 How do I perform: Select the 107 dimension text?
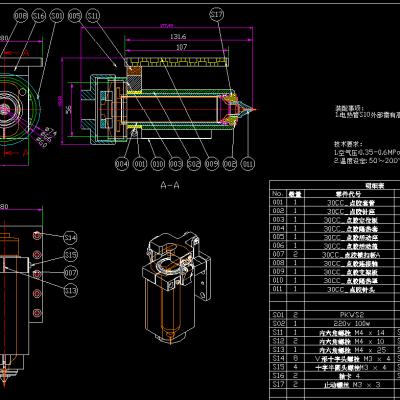(181, 47)
